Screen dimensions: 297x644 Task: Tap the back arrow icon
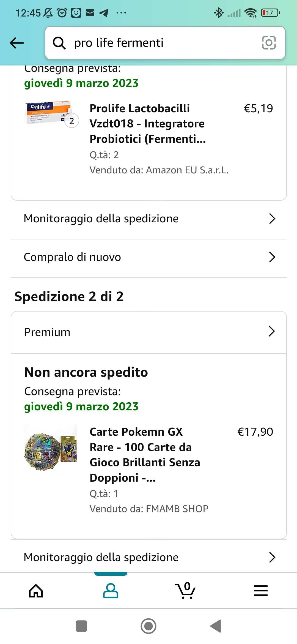(17, 43)
